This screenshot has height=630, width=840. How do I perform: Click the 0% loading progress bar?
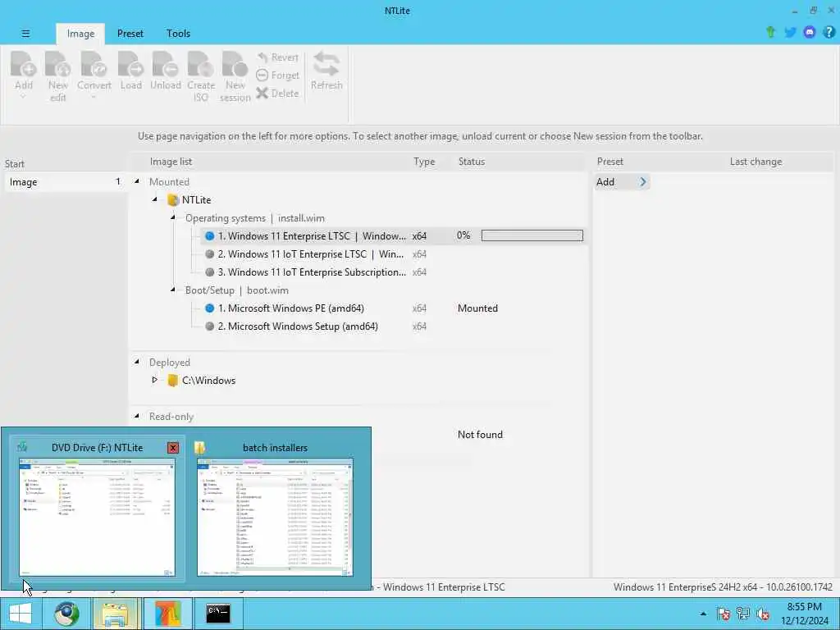point(532,235)
